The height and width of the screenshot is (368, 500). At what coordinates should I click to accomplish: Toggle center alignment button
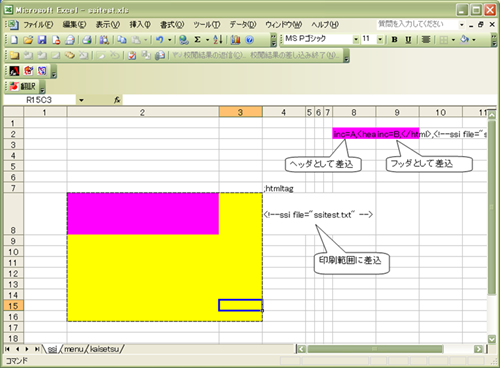(426, 39)
